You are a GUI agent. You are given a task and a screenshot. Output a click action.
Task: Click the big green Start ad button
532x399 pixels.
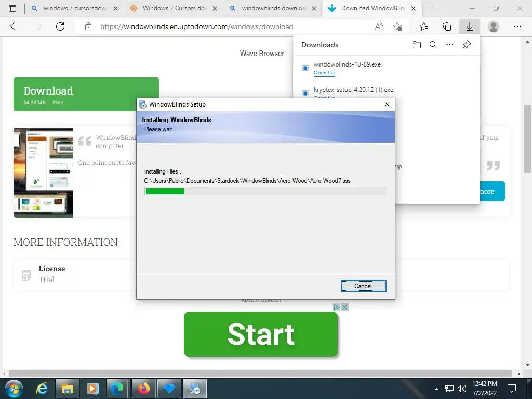[x=261, y=335]
